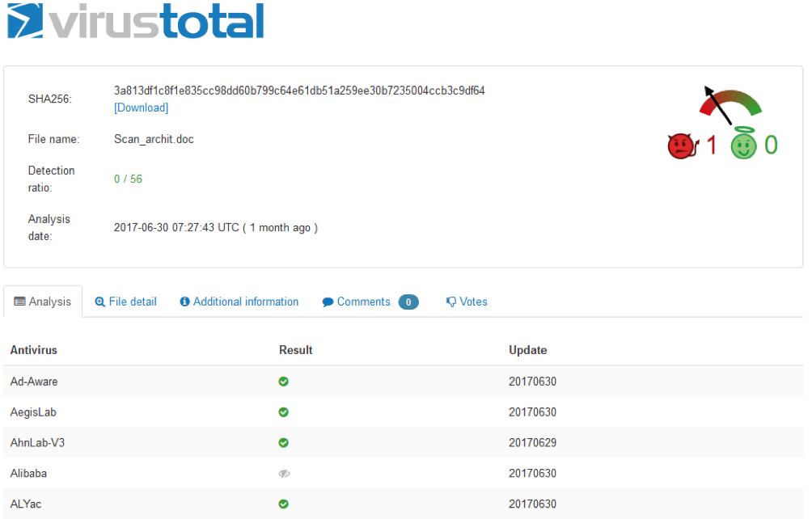Screen dimensions: 812x519
Task: Click the Comments count badge showing 0
Action: (408, 302)
